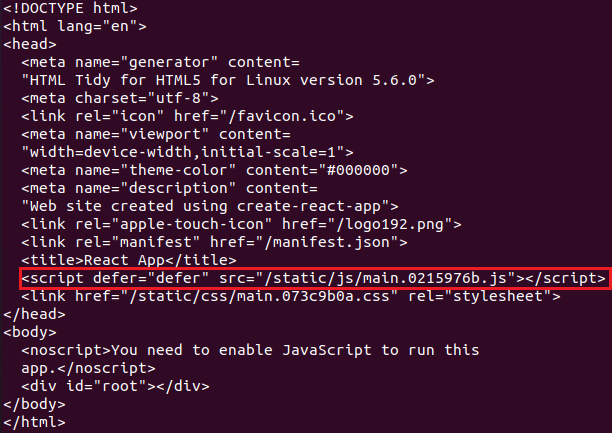Click the closing </head> tag

pyautogui.click(x=34, y=314)
